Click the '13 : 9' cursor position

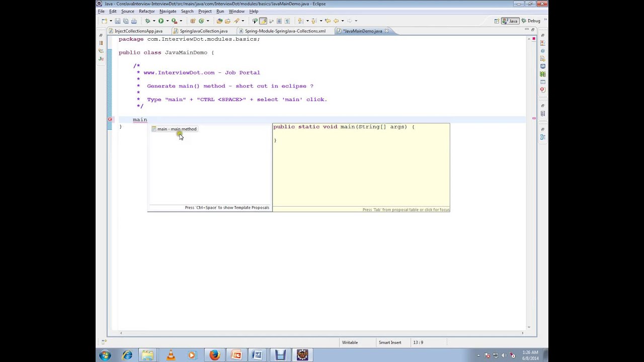(418, 342)
